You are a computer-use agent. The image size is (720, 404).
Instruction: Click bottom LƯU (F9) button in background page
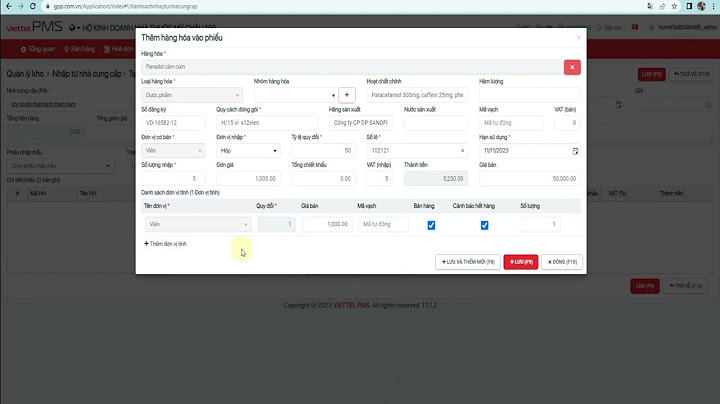tap(645, 286)
